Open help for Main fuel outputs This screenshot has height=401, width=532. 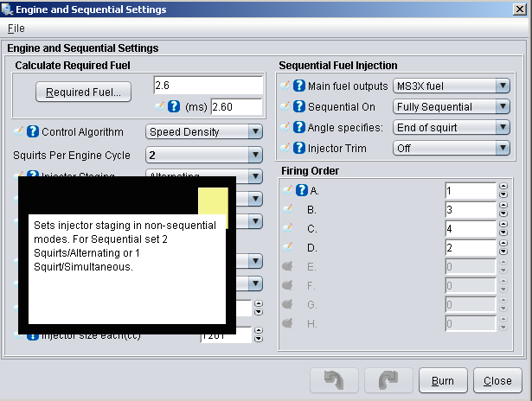pyautogui.click(x=299, y=86)
